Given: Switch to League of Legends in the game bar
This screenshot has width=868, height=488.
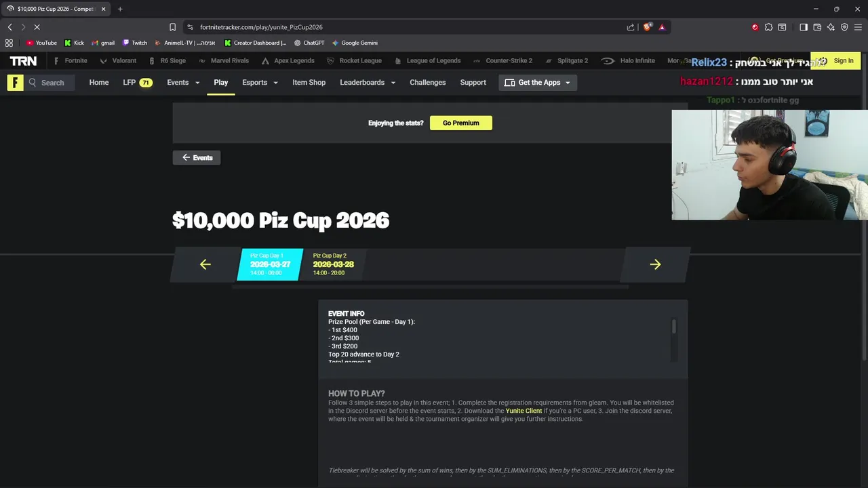Looking at the screenshot, I should coord(427,60).
